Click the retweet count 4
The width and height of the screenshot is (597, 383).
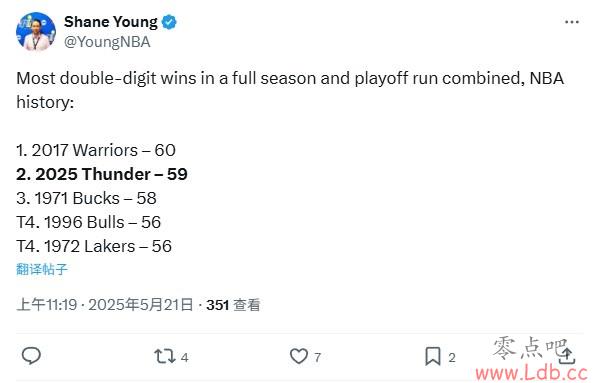point(184,357)
